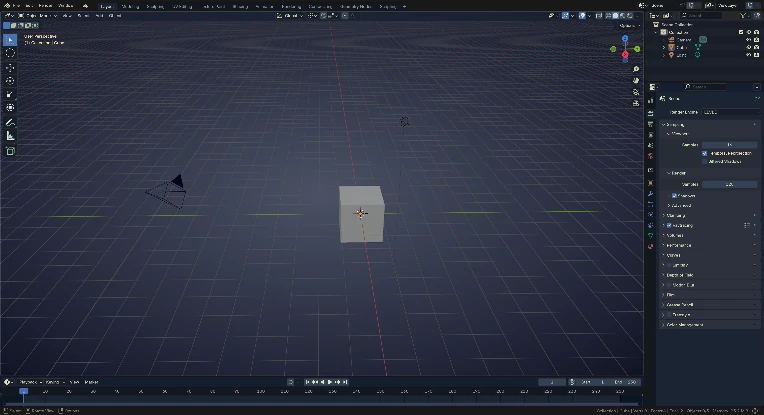Exclude Collection from view layer checkbox

coord(741,32)
